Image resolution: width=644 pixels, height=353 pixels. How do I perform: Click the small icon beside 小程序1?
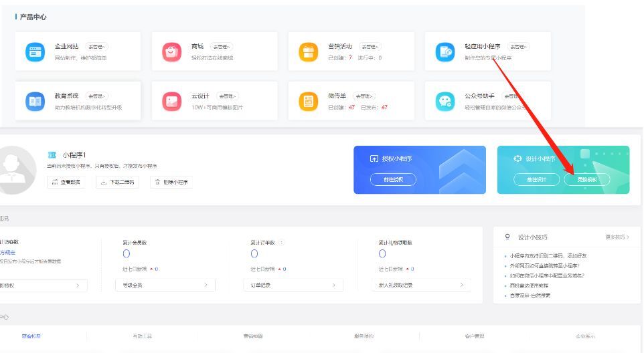pos(52,155)
